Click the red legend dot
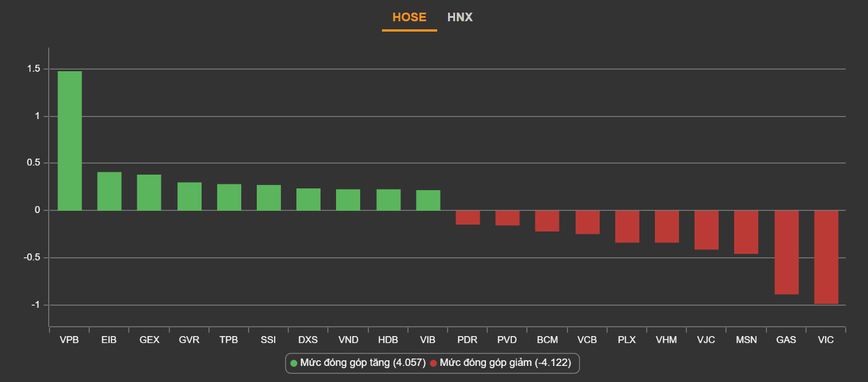868x382 pixels. (x=434, y=363)
